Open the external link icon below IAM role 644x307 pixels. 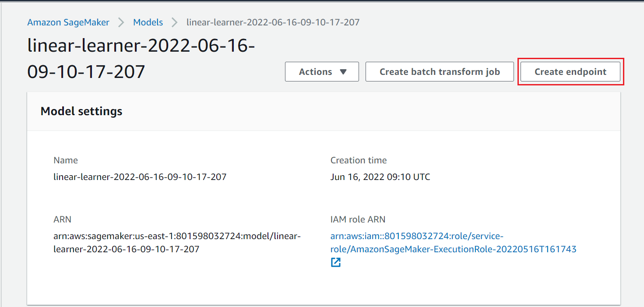[336, 262]
